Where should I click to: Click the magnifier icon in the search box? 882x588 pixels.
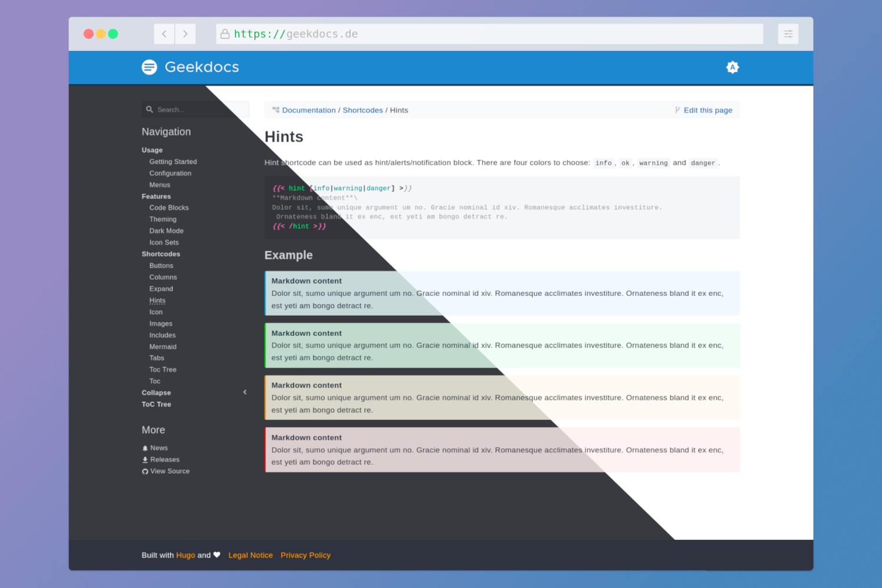pyautogui.click(x=151, y=109)
